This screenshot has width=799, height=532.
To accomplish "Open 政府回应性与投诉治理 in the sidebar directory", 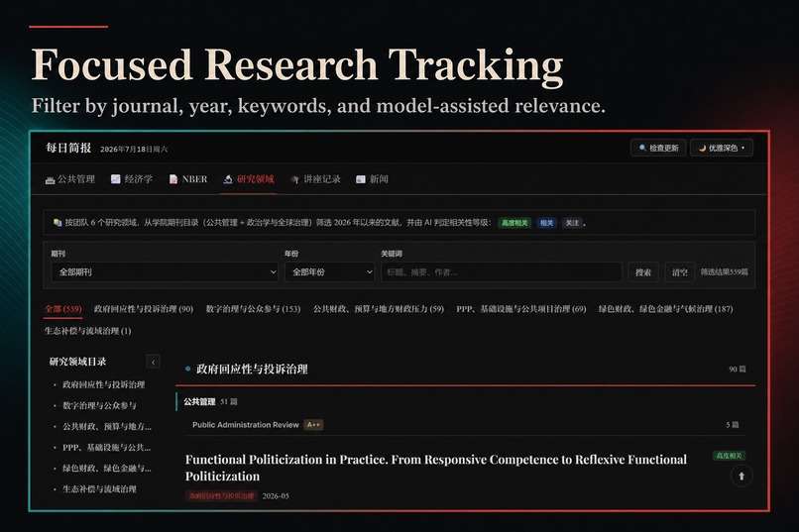I will [103, 384].
